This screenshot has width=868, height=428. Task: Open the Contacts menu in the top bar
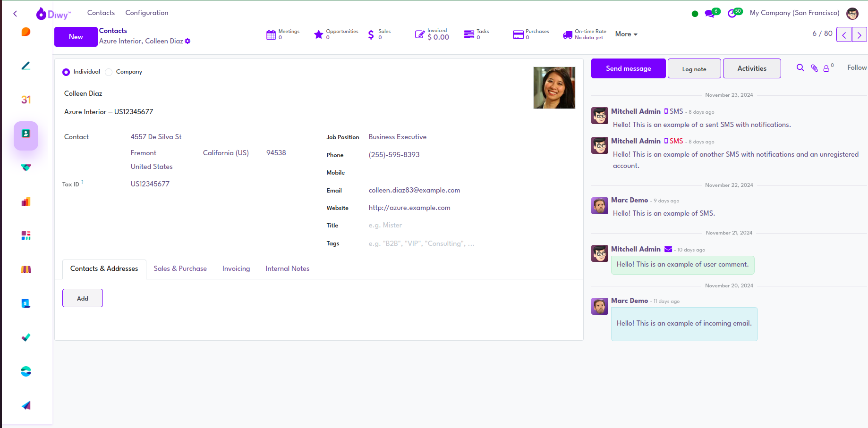[x=101, y=13]
